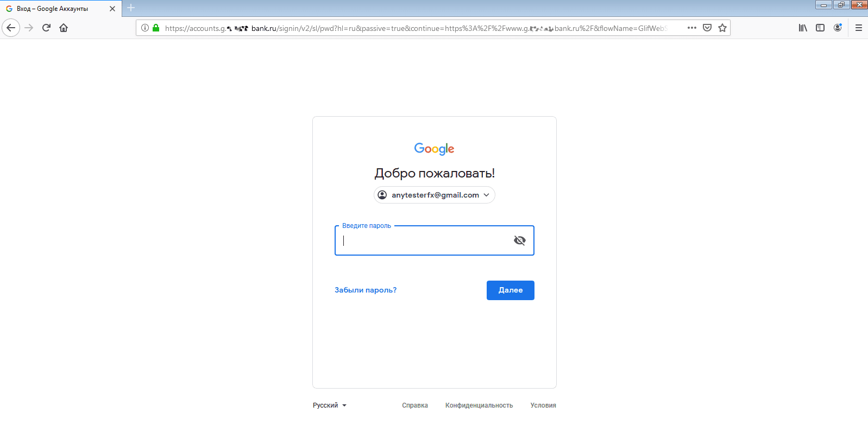868x438 pixels.
Task: Open the 'Справка' help link
Action: 415,405
